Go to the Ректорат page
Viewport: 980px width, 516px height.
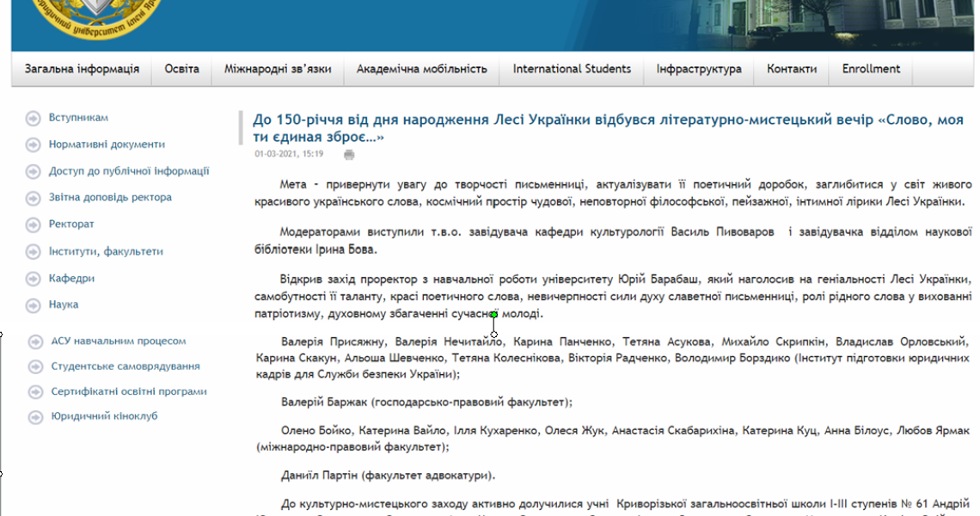click(71, 224)
